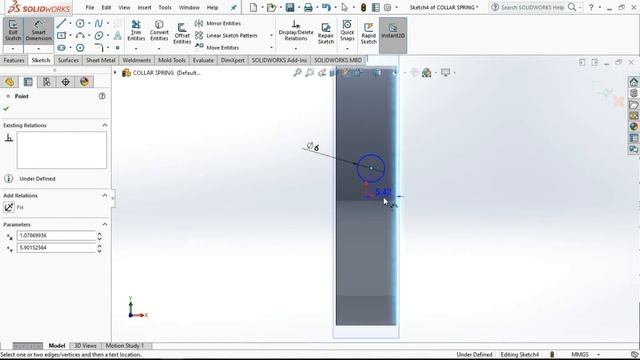Click the Options gear icon in title bar
640x360 pixels.
[387, 7]
